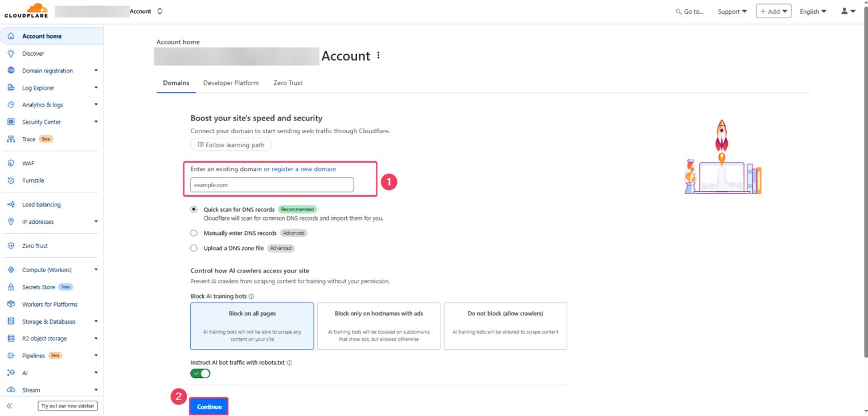This screenshot has height=416, width=868.
Task: Click the Workers for Platforms icon
Action: [11, 304]
